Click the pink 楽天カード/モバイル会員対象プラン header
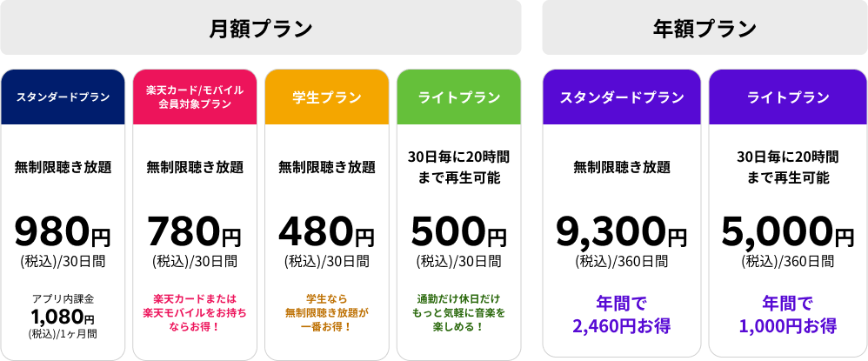Image resolution: width=868 pixels, height=361 pixels. point(195,97)
